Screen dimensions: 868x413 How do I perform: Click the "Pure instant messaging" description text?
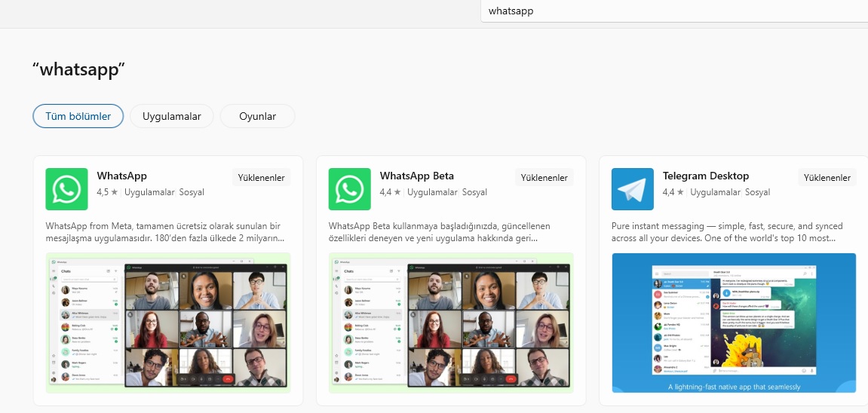pos(728,232)
